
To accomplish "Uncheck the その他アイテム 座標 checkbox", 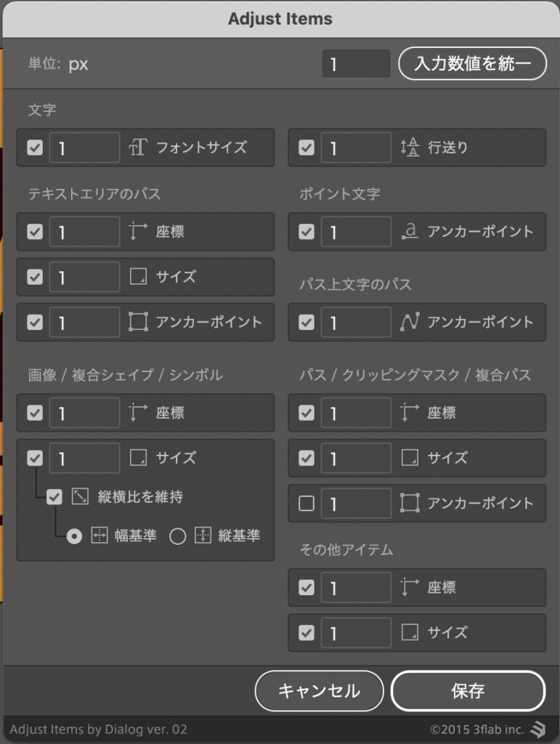I will pyautogui.click(x=307, y=587).
